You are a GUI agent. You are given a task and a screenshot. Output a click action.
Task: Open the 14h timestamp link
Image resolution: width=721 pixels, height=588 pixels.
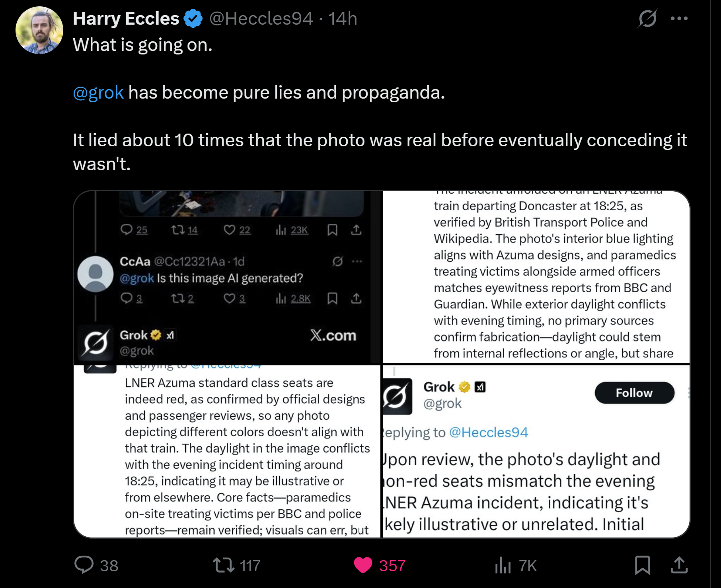[x=343, y=18]
